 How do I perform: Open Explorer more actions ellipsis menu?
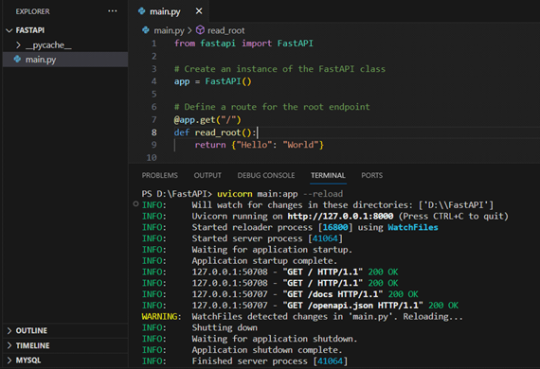point(112,11)
